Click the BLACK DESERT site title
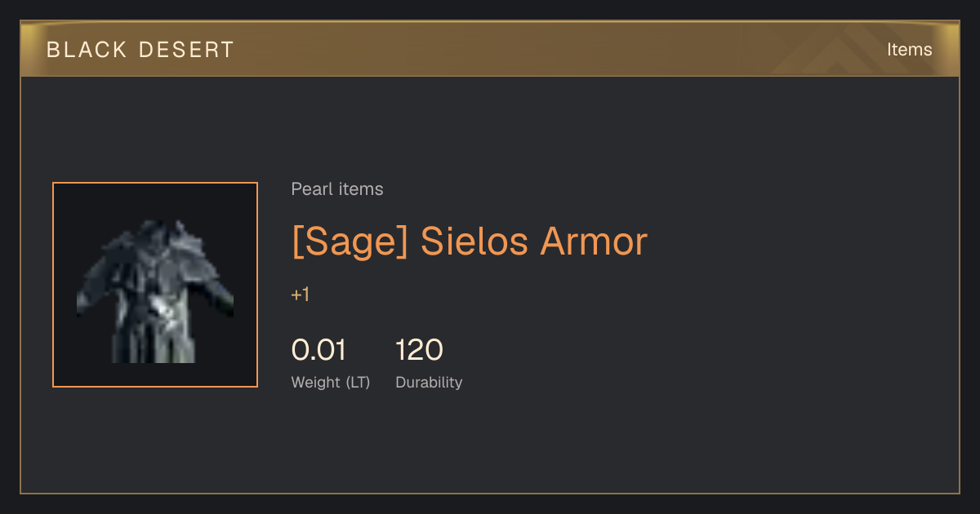The height and width of the screenshot is (514, 980). 140,50
